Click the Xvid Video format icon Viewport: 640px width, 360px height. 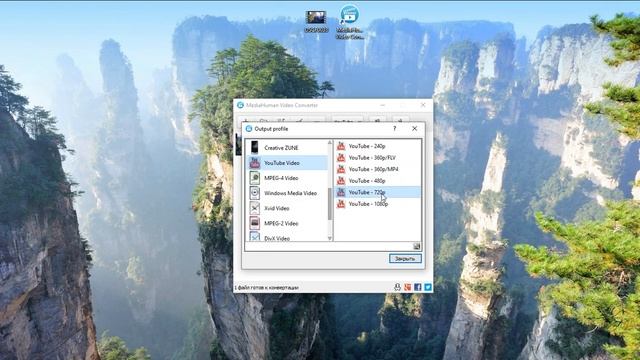[x=255, y=208]
